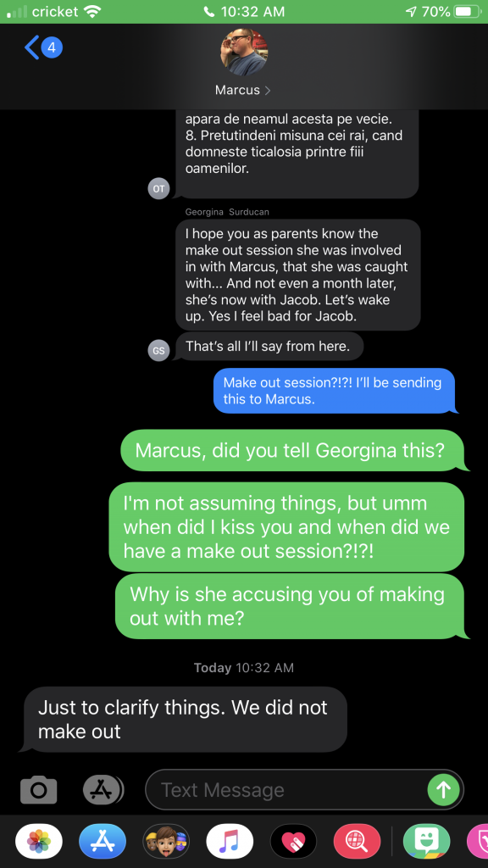Send message with green arrow button
This screenshot has width=488, height=868.
tap(443, 789)
